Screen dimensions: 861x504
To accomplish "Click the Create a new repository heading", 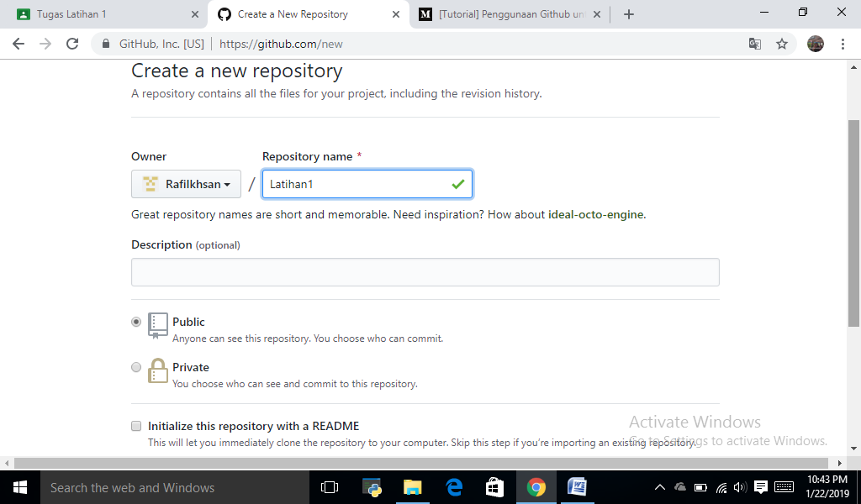I will click(236, 71).
